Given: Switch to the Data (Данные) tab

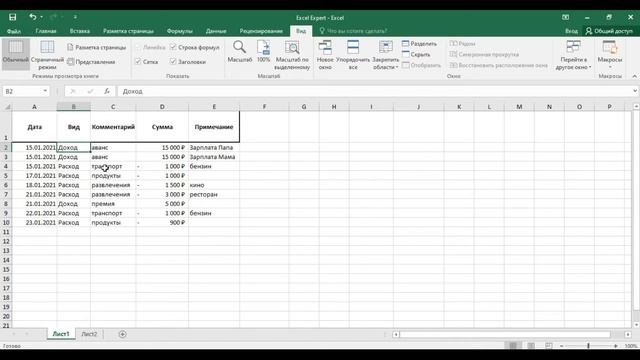Looking at the screenshot, I should (216, 31).
